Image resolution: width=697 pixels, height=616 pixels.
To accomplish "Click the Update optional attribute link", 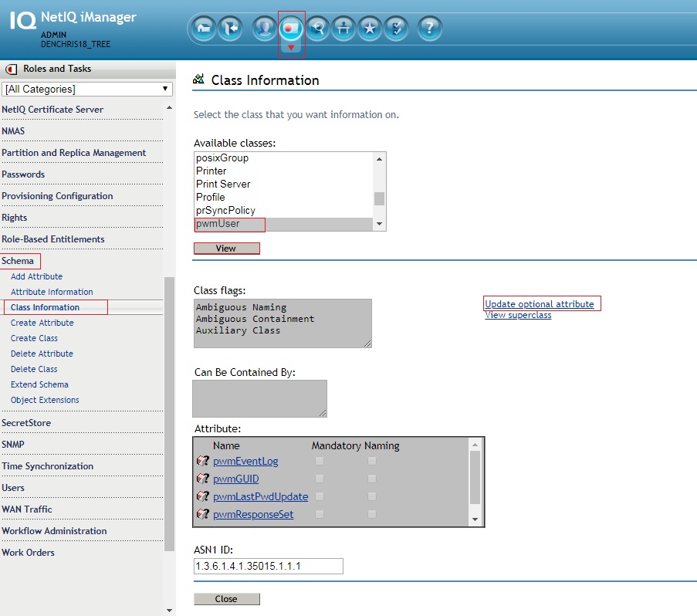I will click(x=540, y=304).
